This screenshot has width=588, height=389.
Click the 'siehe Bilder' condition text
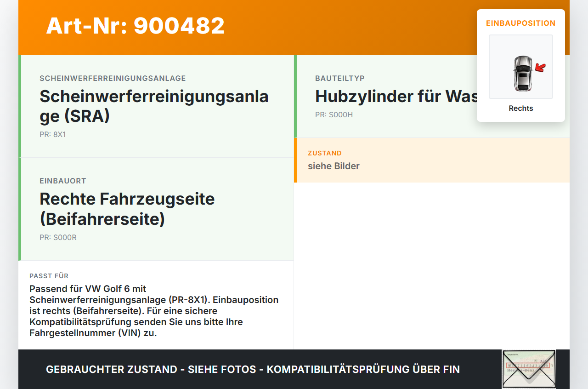coord(334,166)
